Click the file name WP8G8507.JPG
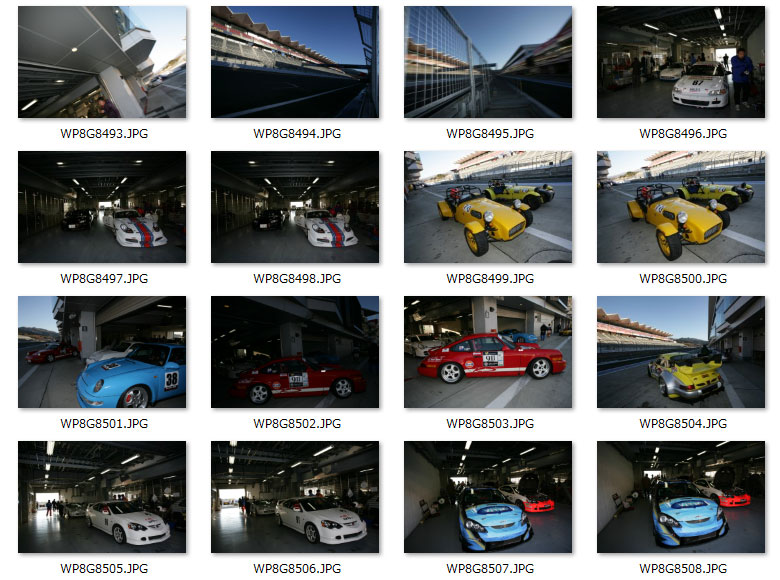 pyautogui.click(x=490, y=569)
